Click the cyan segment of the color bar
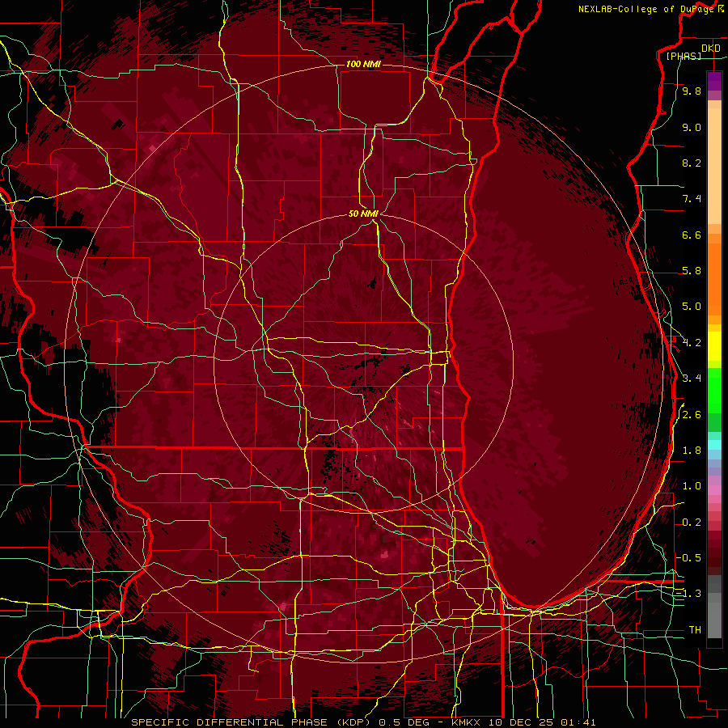This screenshot has height=728, width=728. tap(714, 445)
